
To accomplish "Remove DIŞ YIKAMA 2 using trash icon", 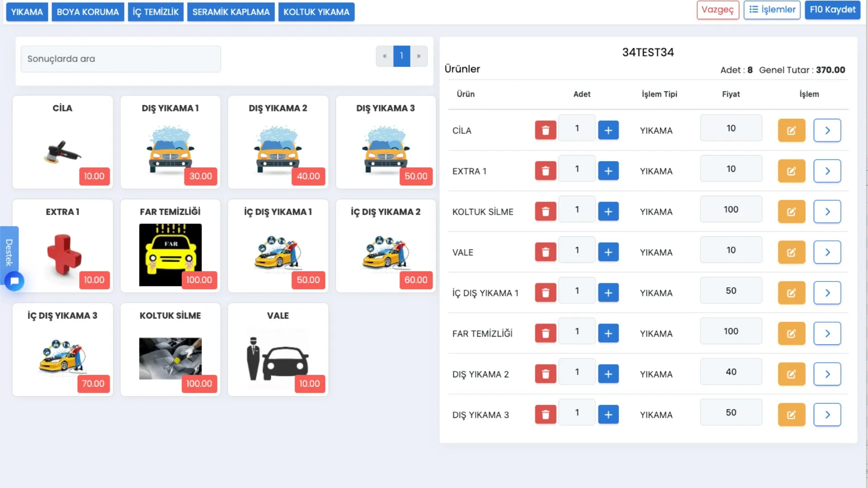I will tap(546, 374).
